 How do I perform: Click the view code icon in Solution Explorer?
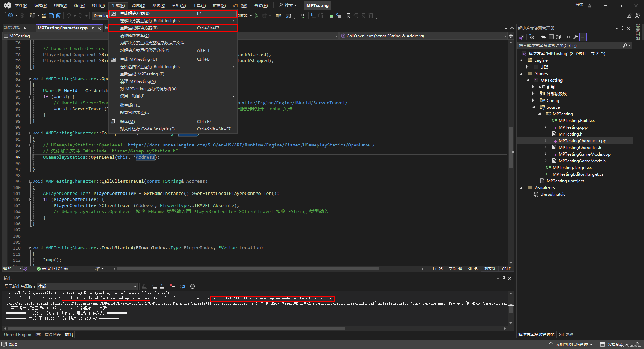[568, 37]
